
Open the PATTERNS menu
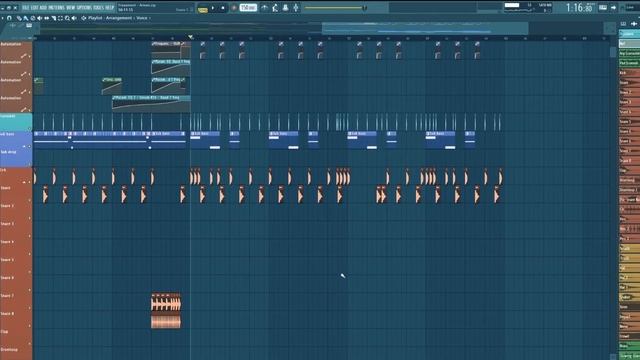pyautogui.click(x=57, y=8)
